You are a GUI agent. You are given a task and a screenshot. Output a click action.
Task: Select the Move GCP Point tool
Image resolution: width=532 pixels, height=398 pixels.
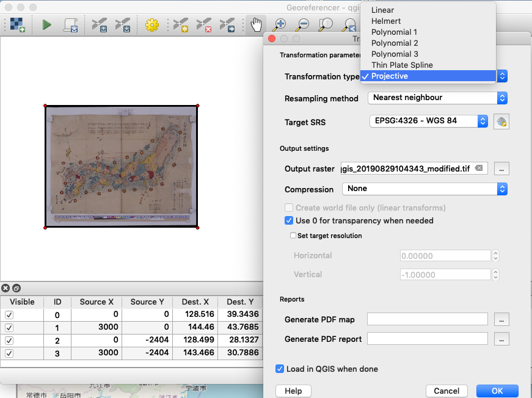(x=227, y=25)
